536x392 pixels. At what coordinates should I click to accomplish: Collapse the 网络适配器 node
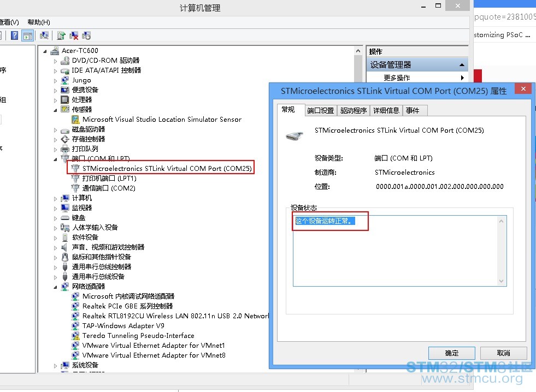click(x=55, y=287)
